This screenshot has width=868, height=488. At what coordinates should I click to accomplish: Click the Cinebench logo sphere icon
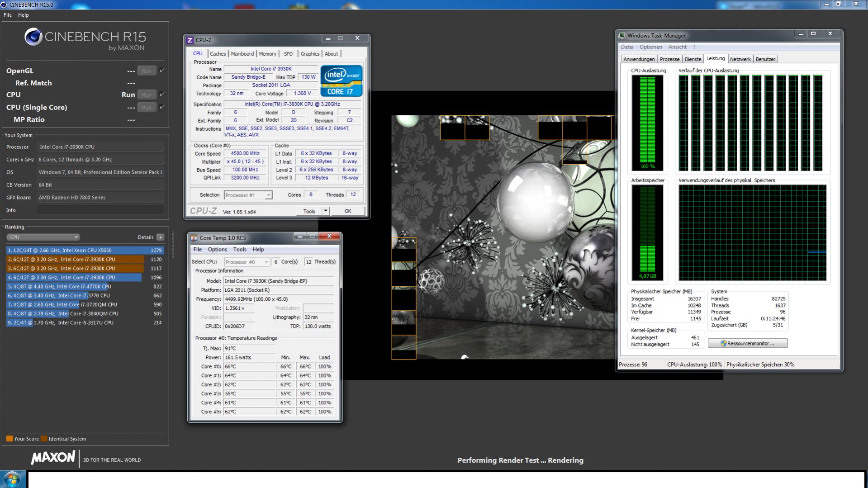pyautogui.click(x=33, y=37)
